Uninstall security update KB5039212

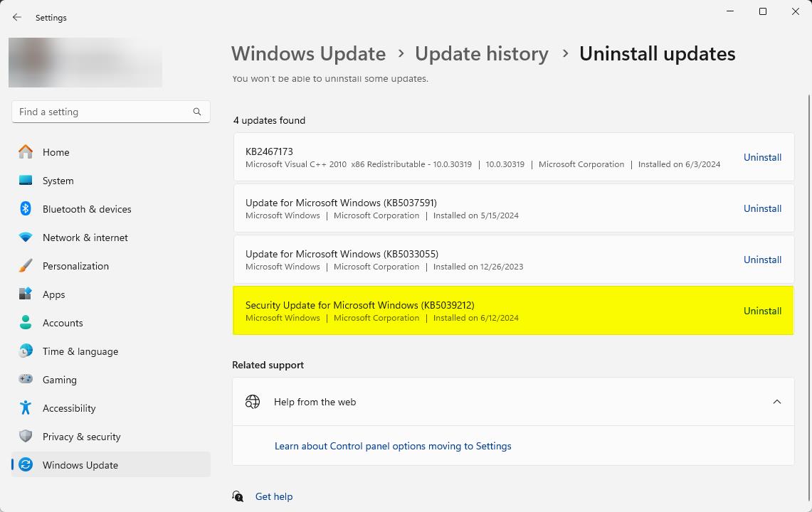[762, 311]
